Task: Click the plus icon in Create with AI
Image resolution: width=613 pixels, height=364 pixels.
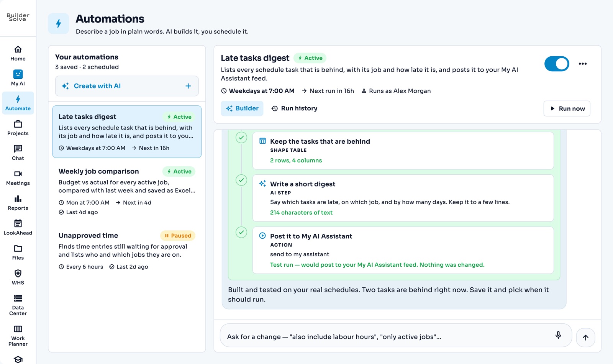Action: 188,86
